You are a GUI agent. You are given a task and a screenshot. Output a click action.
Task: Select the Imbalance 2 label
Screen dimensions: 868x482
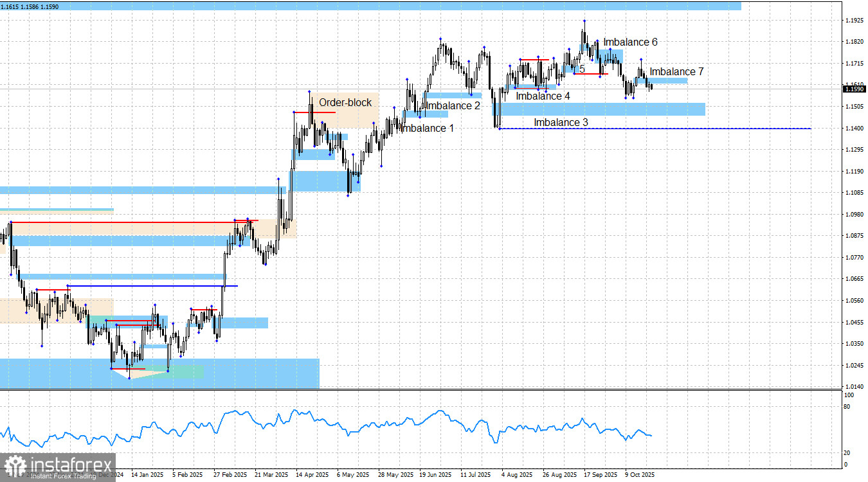point(453,105)
